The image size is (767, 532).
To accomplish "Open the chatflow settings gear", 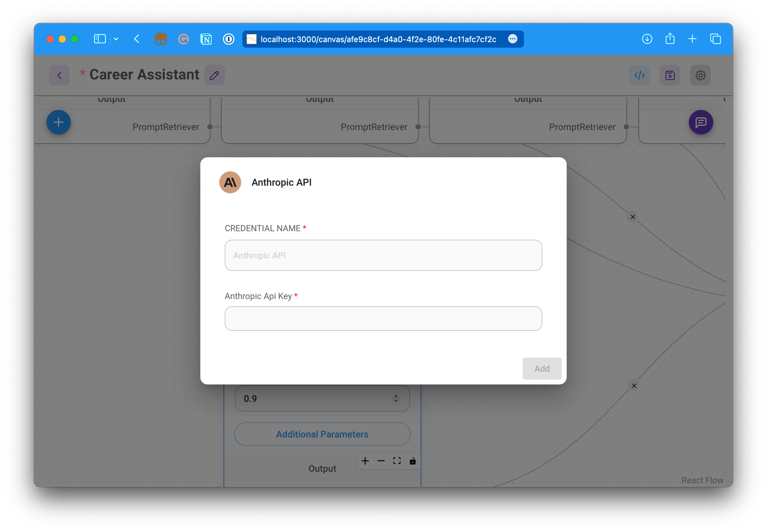I will coord(700,75).
